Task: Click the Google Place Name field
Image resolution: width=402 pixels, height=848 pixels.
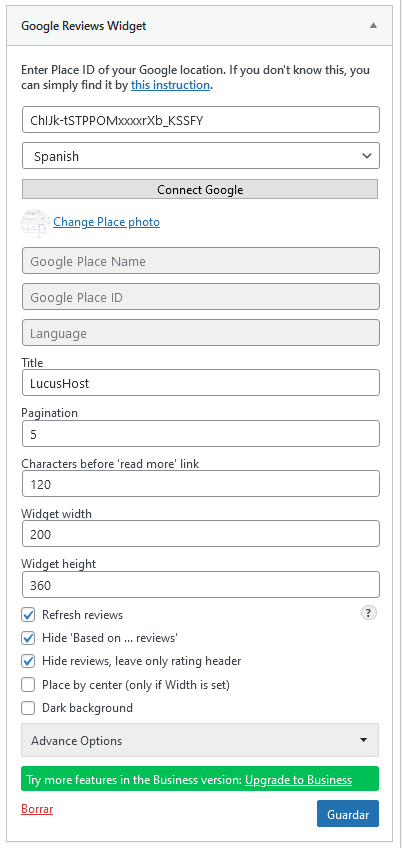Action: coord(201,261)
